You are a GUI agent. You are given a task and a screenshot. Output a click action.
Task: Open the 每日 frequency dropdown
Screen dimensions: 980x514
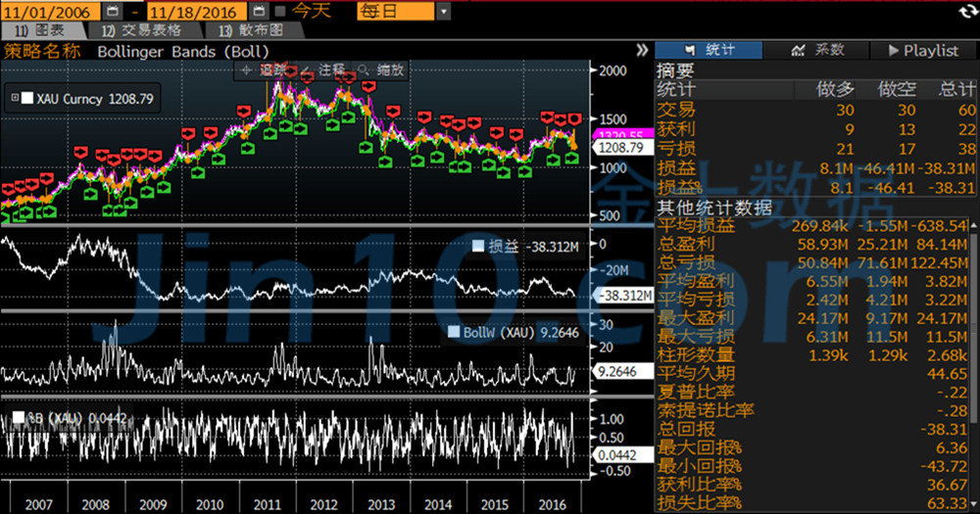click(x=442, y=11)
